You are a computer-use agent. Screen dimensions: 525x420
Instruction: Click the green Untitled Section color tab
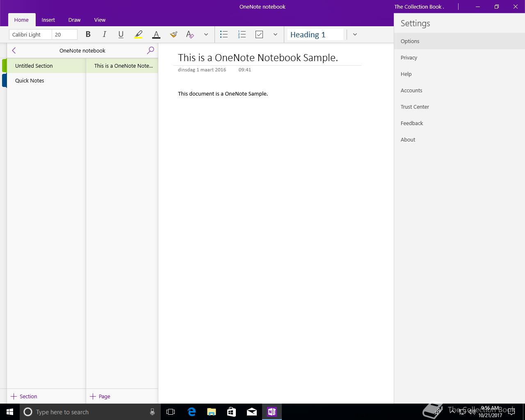click(4, 66)
